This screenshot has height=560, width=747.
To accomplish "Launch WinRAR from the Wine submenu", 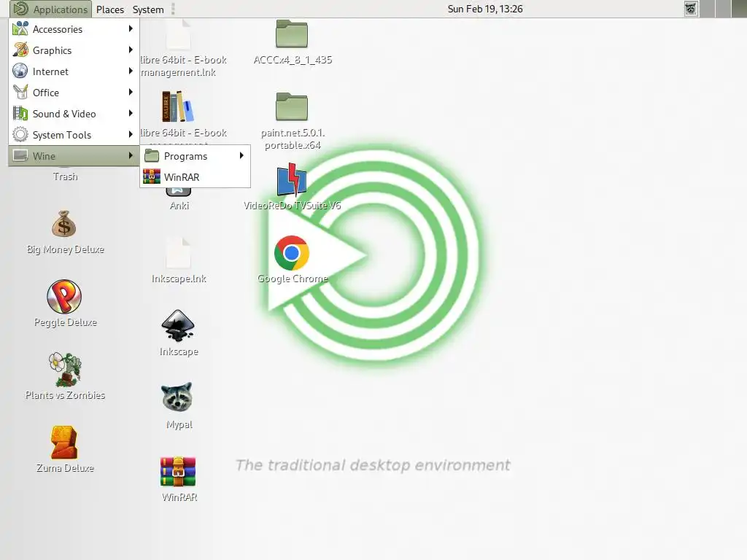I will point(195,176).
